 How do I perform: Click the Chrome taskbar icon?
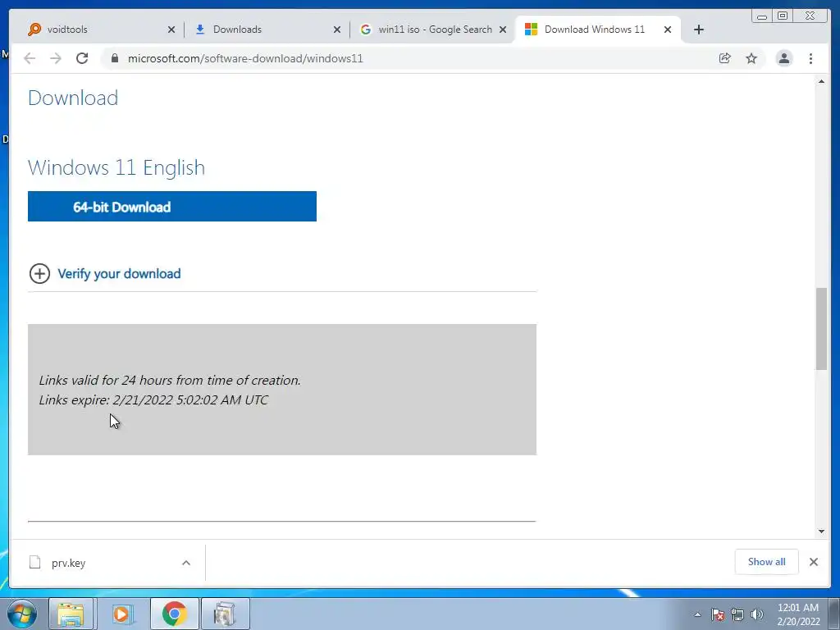pyautogui.click(x=174, y=614)
